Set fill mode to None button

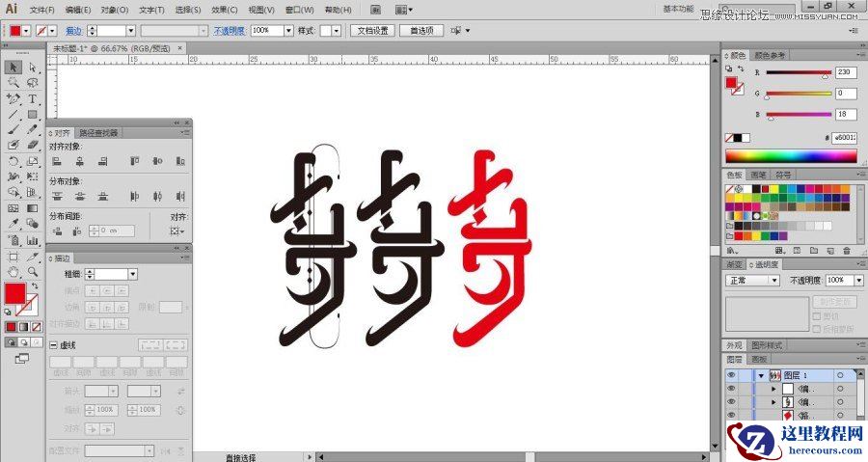(36, 327)
